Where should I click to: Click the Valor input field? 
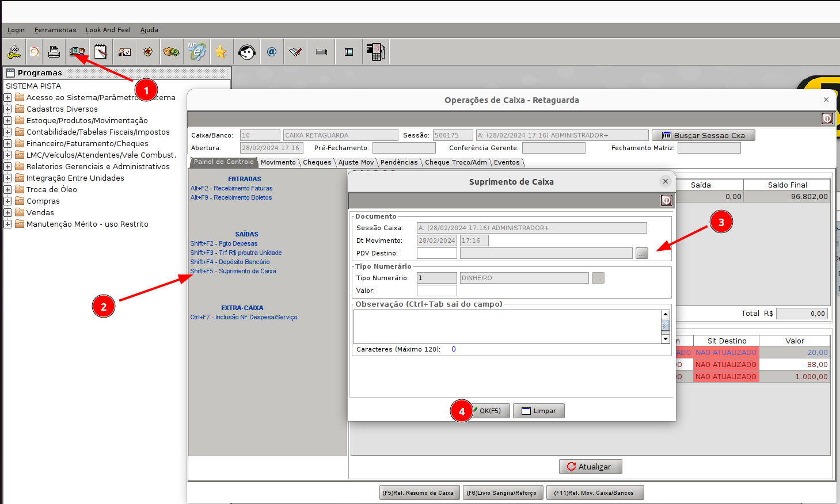(436, 291)
